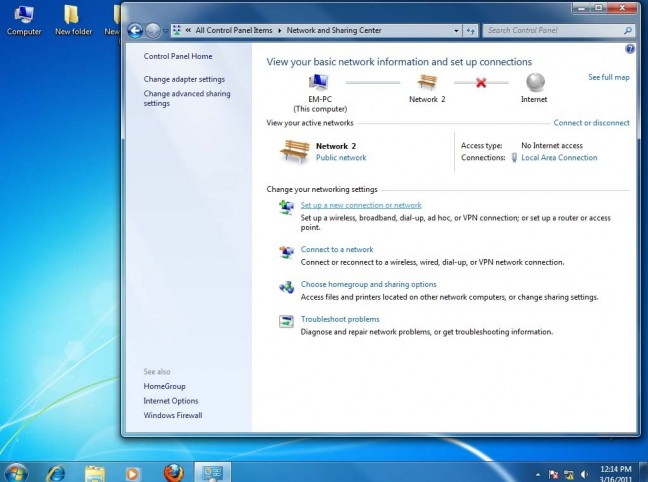Click the search magnifier icon
The height and width of the screenshot is (482, 648).
(x=628, y=30)
